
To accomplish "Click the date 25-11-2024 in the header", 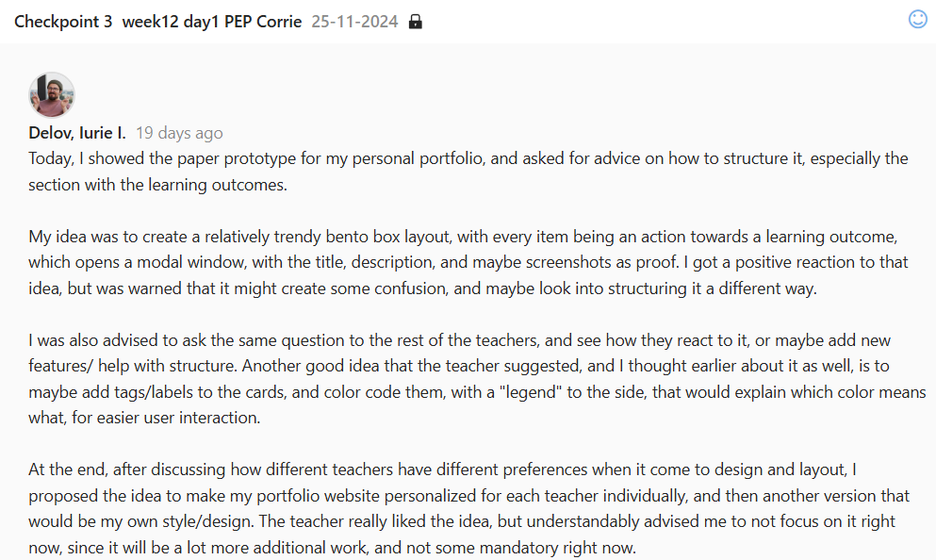I will [354, 21].
